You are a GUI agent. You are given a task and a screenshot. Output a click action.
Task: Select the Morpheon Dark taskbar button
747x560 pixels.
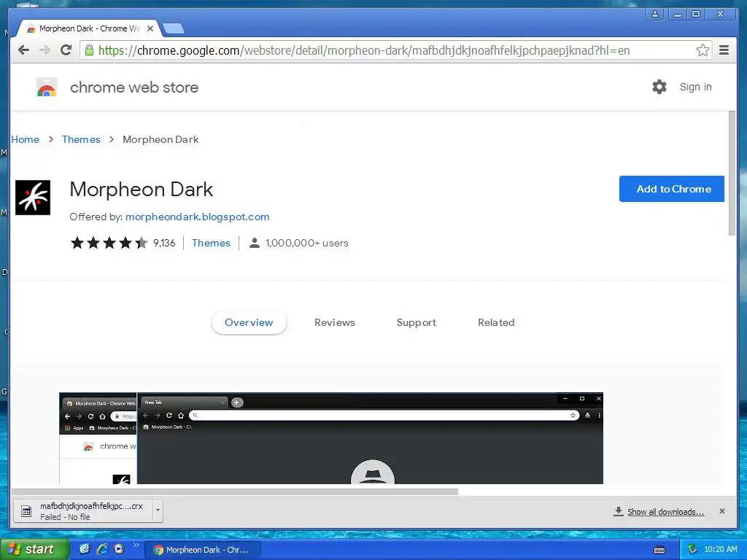[203, 550]
